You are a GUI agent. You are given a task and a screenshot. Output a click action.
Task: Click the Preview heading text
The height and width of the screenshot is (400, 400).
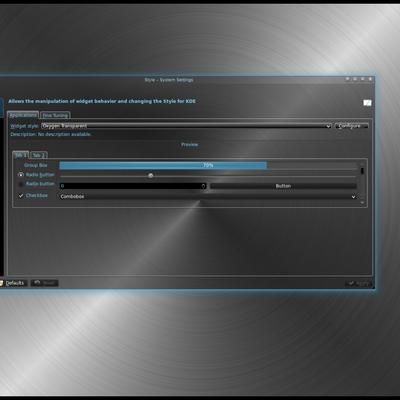tap(190, 145)
